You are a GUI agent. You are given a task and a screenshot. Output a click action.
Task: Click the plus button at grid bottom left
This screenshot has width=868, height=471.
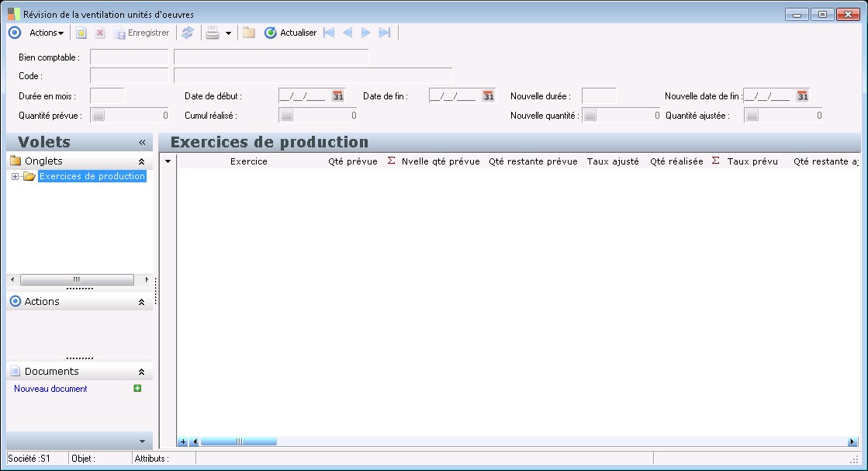(x=183, y=442)
